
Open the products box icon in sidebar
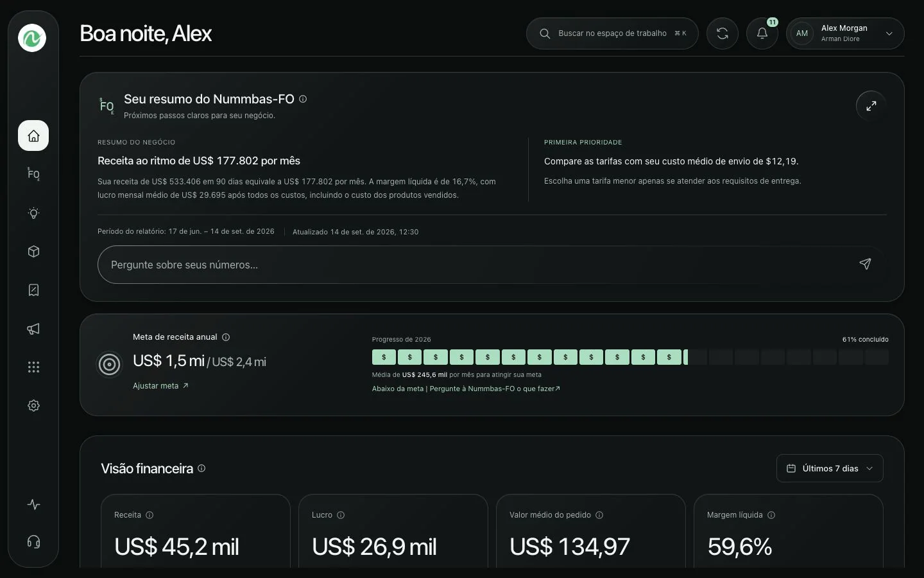pyautogui.click(x=33, y=251)
